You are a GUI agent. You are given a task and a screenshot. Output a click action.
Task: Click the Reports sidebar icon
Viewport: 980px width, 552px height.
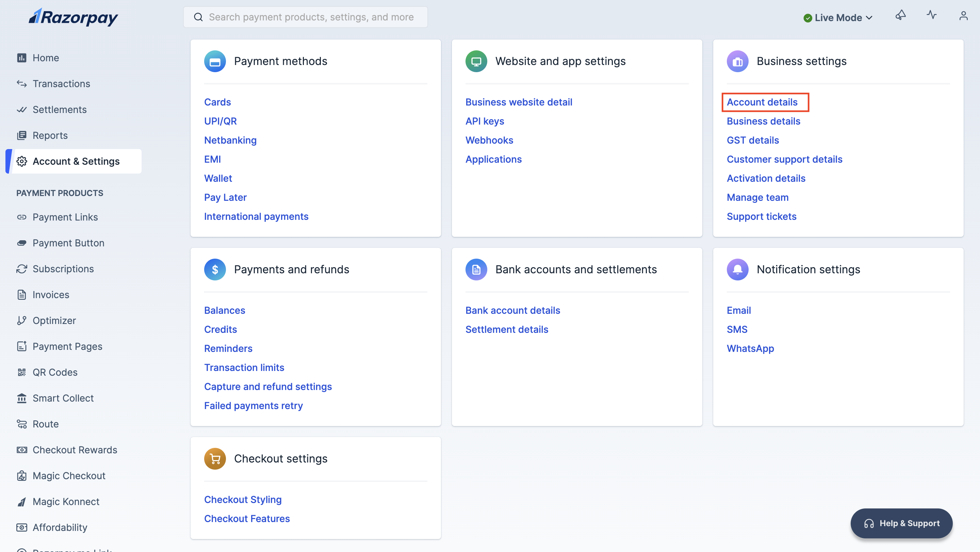pos(22,135)
